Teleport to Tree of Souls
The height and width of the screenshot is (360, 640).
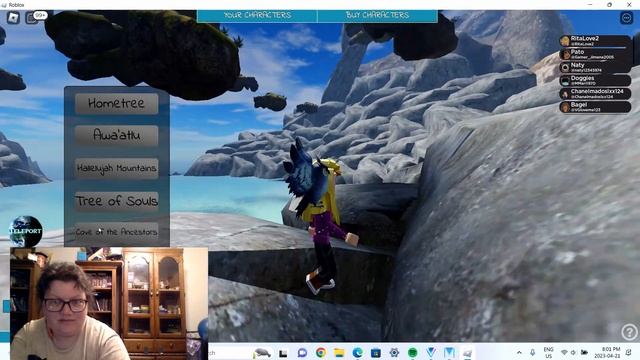pos(117,201)
